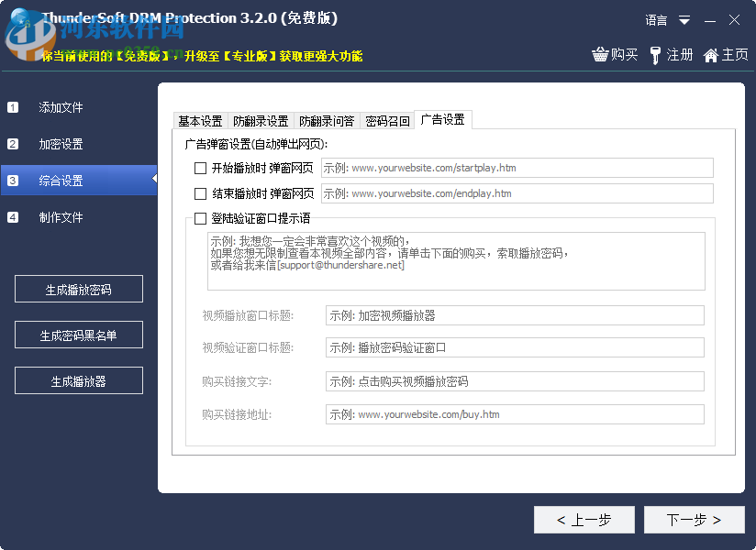Click the house 主页 (Home) icon
Viewport: 756px width, 550px height.
(710, 55)
